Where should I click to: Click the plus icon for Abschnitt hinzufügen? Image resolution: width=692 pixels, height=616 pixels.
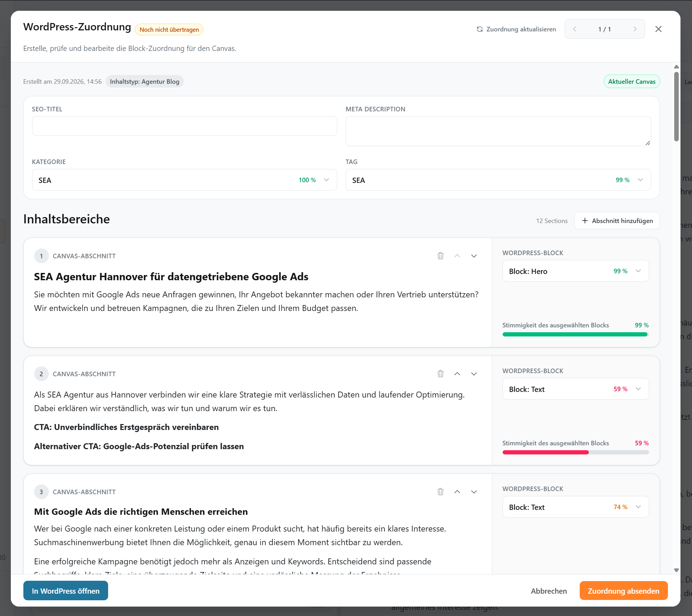[x=585, y=221]
